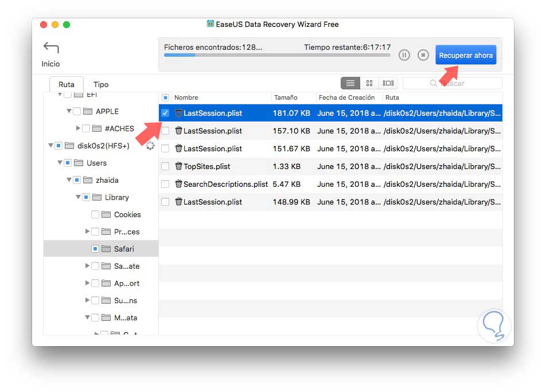
Task: Click the 5.47 KB size cell
Action: tap(287, 184)
